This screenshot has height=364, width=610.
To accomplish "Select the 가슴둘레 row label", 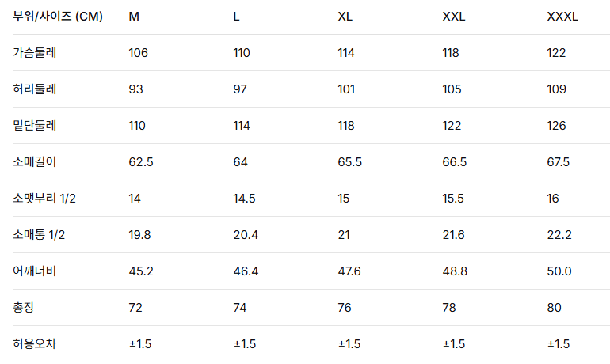I will pos(35,53).
